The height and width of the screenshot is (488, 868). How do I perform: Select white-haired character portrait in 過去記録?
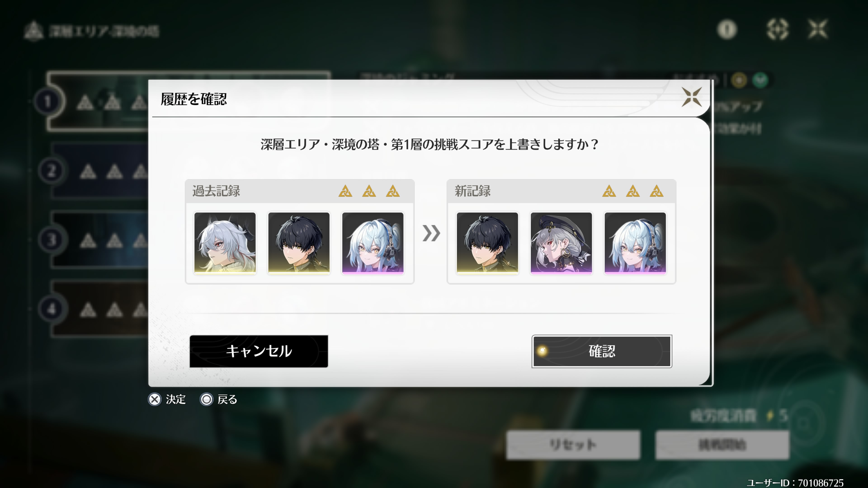225,243
